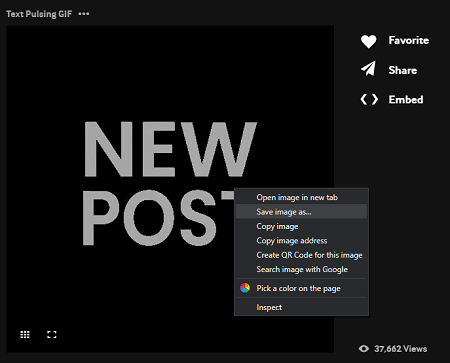Viewport: 450px width, 363px height.
Task: Click the 37,662 Views text
Action: 400,349
